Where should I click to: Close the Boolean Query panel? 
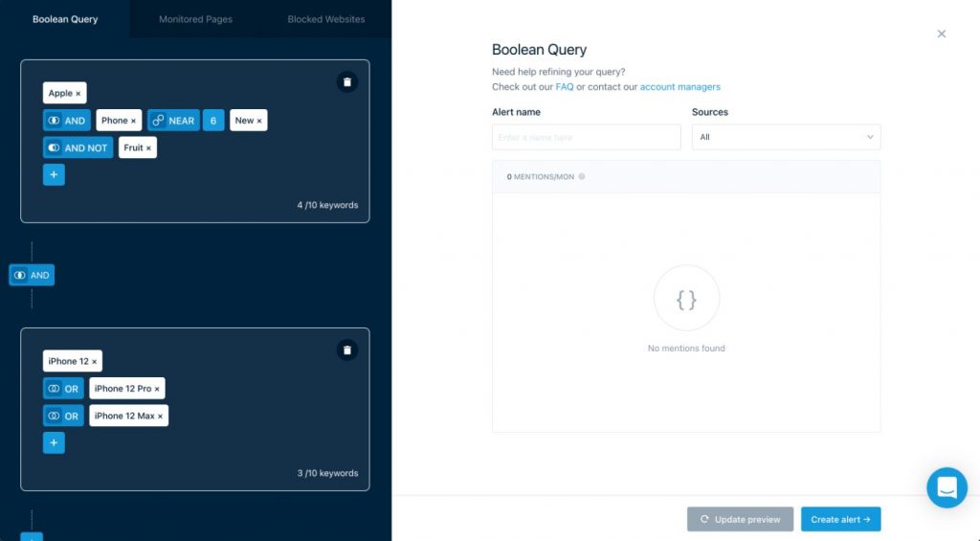[x=942, y=34]
